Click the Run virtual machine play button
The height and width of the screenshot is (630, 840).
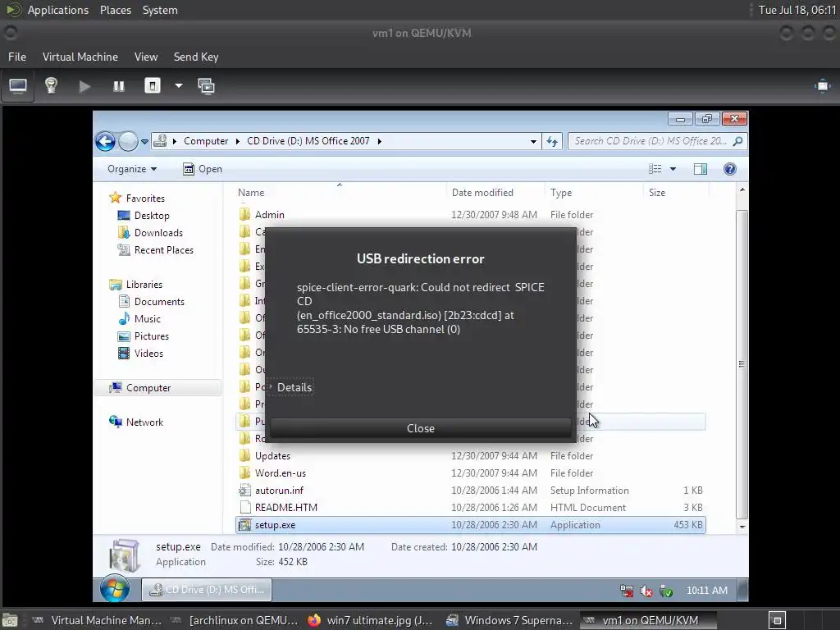(84, 86)
